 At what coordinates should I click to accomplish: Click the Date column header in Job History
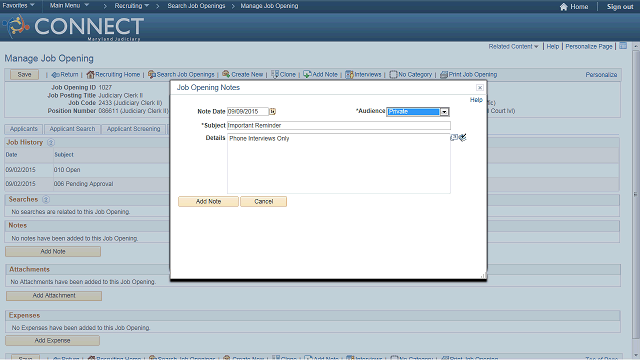point(11,155)
